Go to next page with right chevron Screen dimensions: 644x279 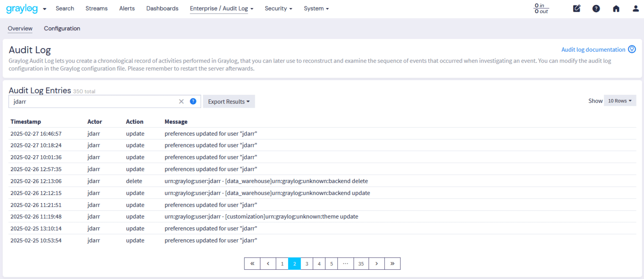[x=377, y=263]
